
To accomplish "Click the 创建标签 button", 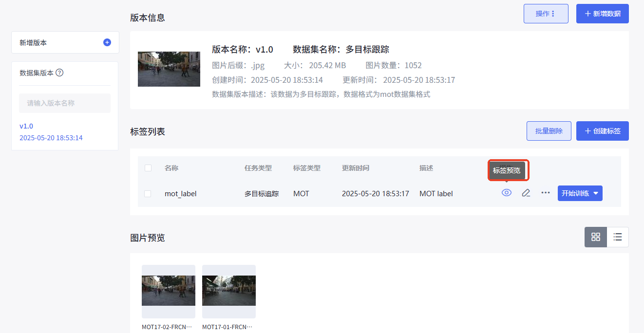I will tap(603, 131).
